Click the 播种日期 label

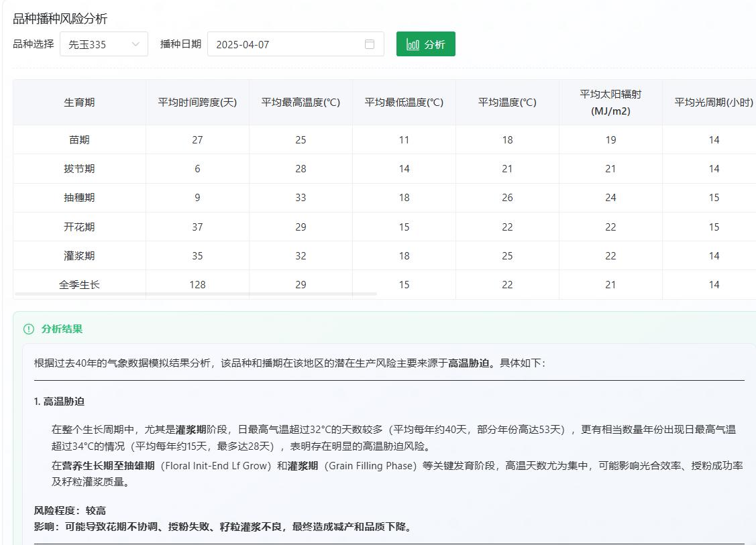tap(180, 44)
